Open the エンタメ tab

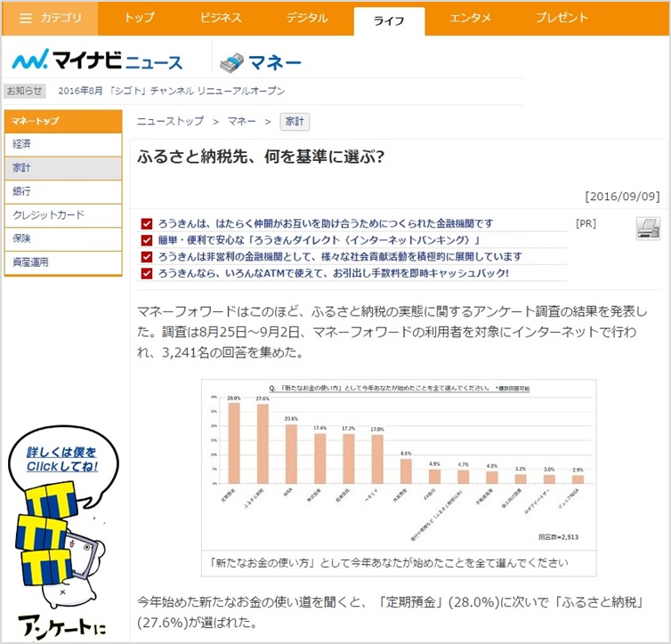pyautogui.click(x=471, y=18)
